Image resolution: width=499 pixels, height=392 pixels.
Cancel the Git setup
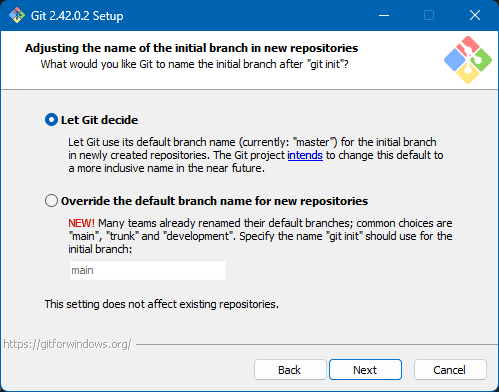[x=450, y=370]
